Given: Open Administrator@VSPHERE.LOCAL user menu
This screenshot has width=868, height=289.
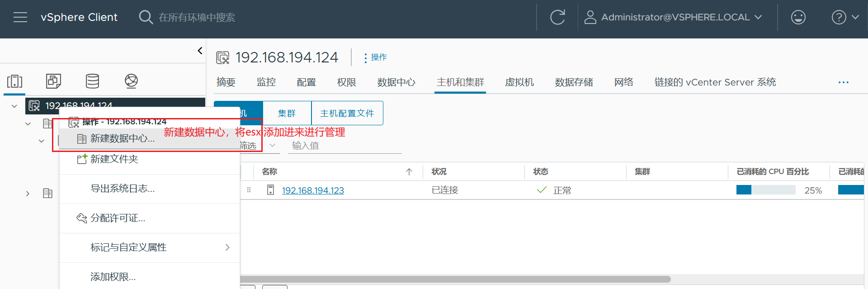Looking at the screenshot, I should pyautogui.click(x=673, y=17).
